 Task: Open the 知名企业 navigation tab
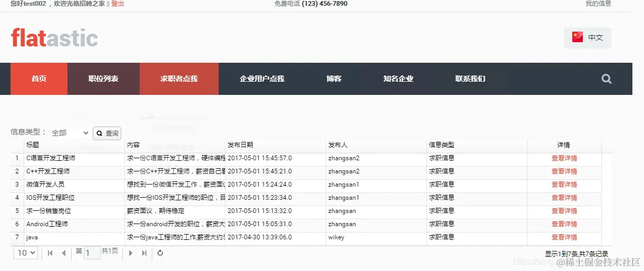pyautogui.click(x=398, y=79)
